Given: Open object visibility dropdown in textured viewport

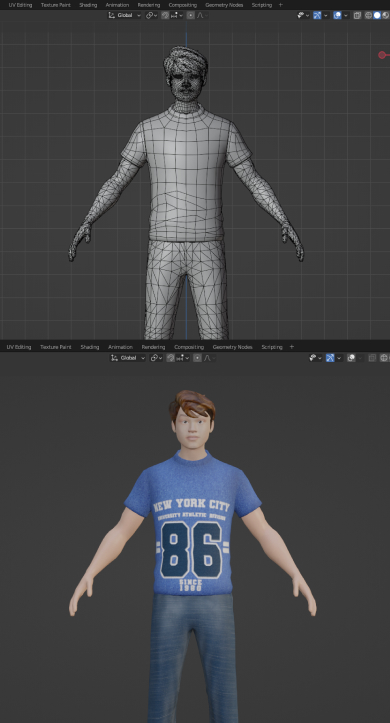Looking at the screenshot, I should click(316, 358).
